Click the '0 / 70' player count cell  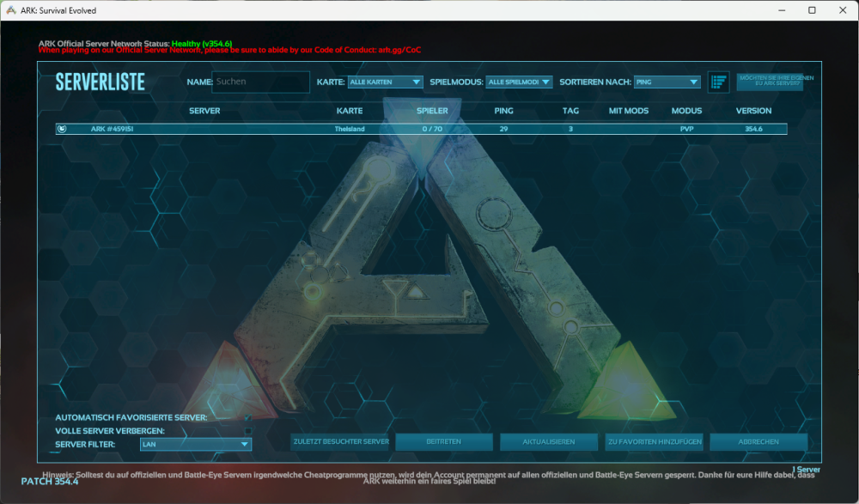click(x=432, y=129)
